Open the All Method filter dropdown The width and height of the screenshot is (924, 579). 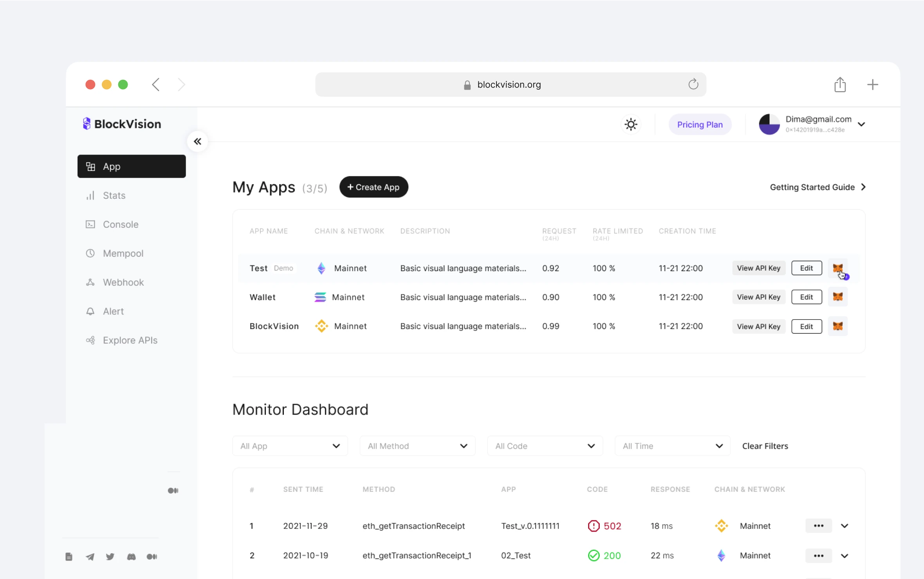(417, 446)
